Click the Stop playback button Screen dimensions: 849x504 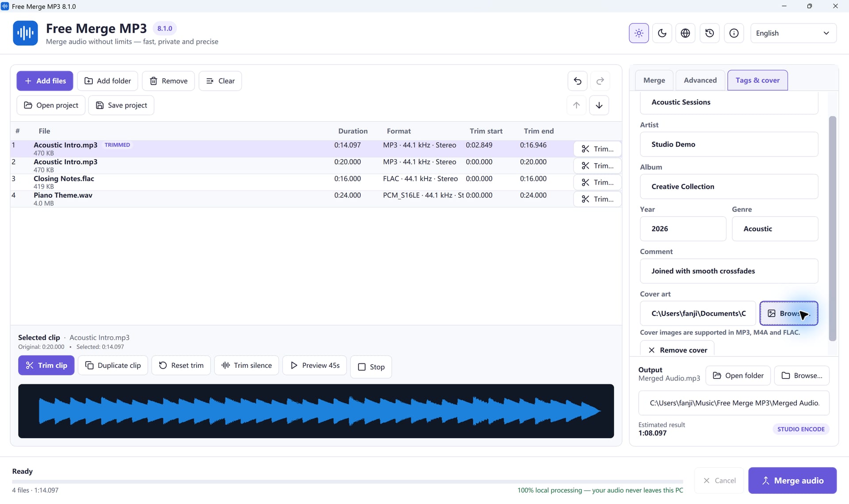point(371,367)
